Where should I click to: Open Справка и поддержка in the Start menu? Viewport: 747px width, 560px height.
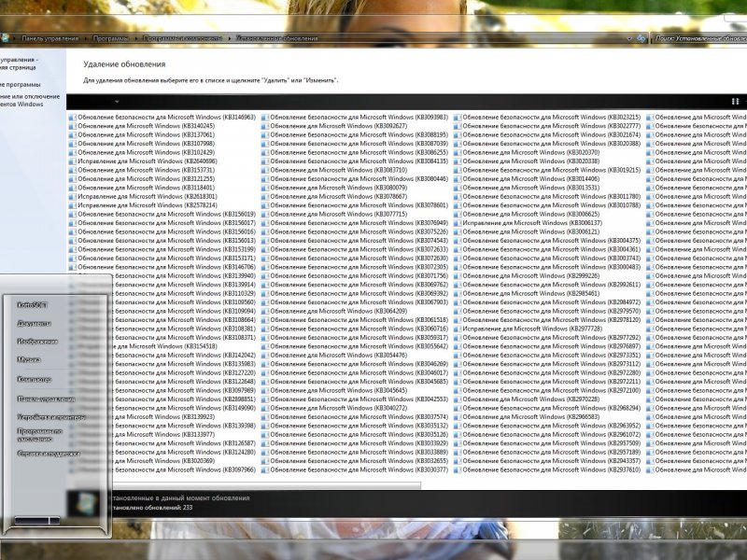(x=49, y=455)
